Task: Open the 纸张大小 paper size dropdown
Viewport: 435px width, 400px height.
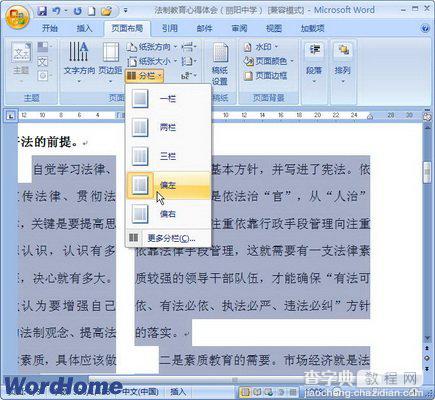Action: (152, 61)
